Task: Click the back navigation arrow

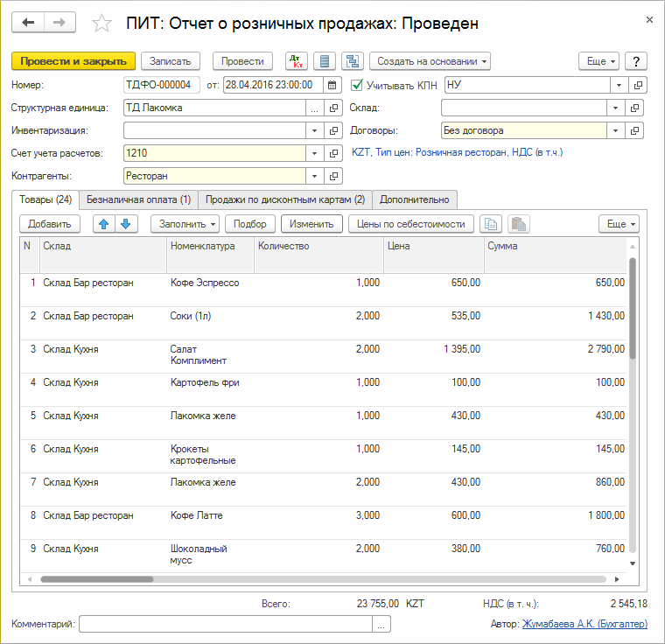Action: 28,23
